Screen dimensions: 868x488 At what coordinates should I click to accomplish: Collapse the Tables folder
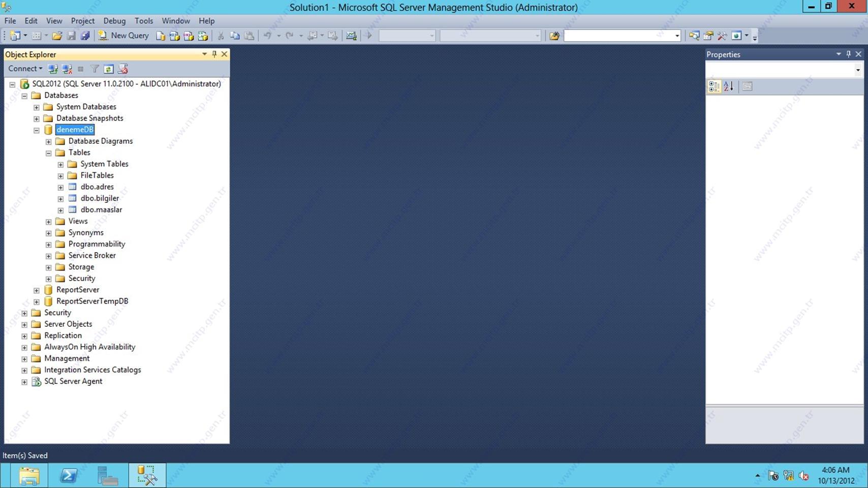(x=49, y=153)
